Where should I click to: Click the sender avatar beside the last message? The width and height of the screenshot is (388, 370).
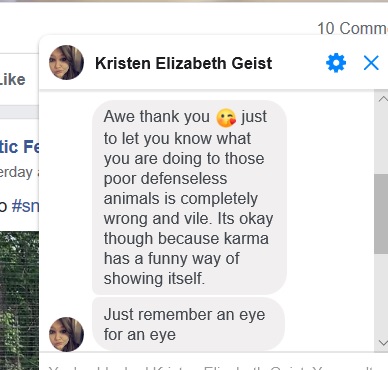click(x=66, y=334)
